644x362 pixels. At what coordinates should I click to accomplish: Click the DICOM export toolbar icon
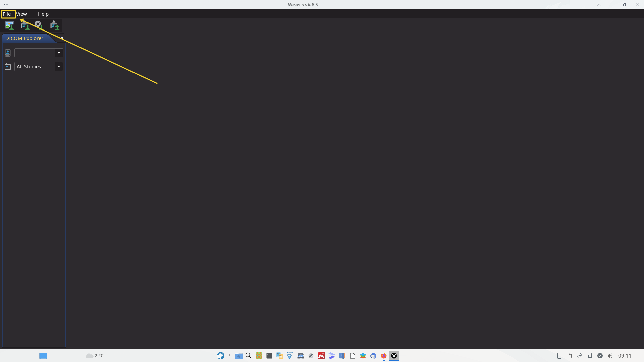[x=55, y=25]
